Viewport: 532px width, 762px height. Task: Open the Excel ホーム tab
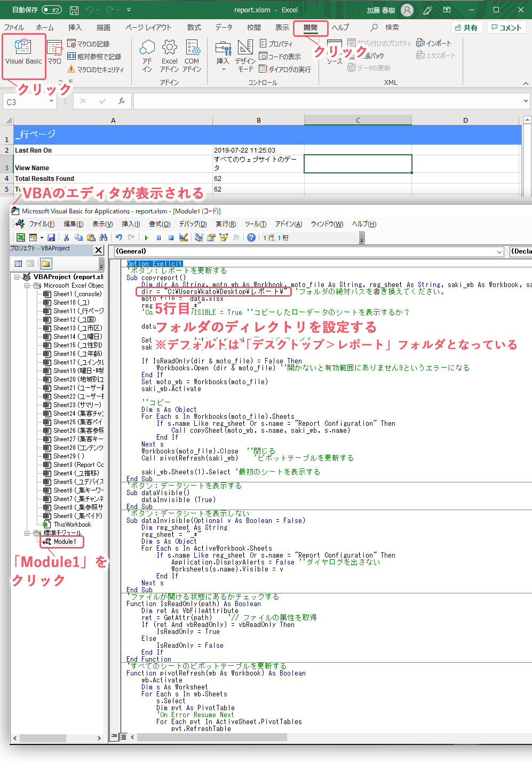[45, 27]
